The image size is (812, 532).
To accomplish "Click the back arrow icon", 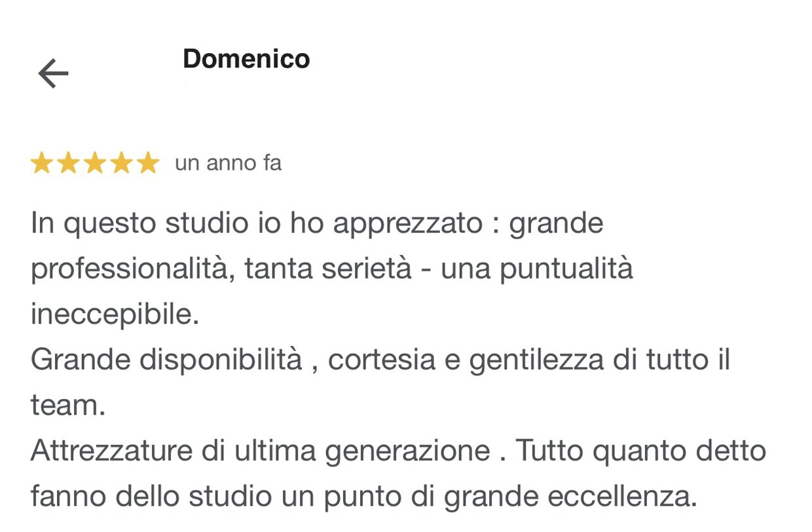I will (x=53, y=73).
